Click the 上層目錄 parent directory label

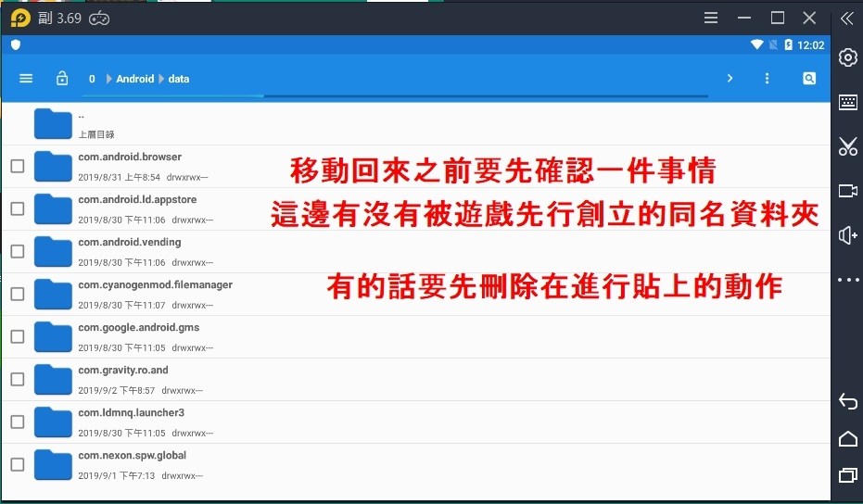(96, 134)
